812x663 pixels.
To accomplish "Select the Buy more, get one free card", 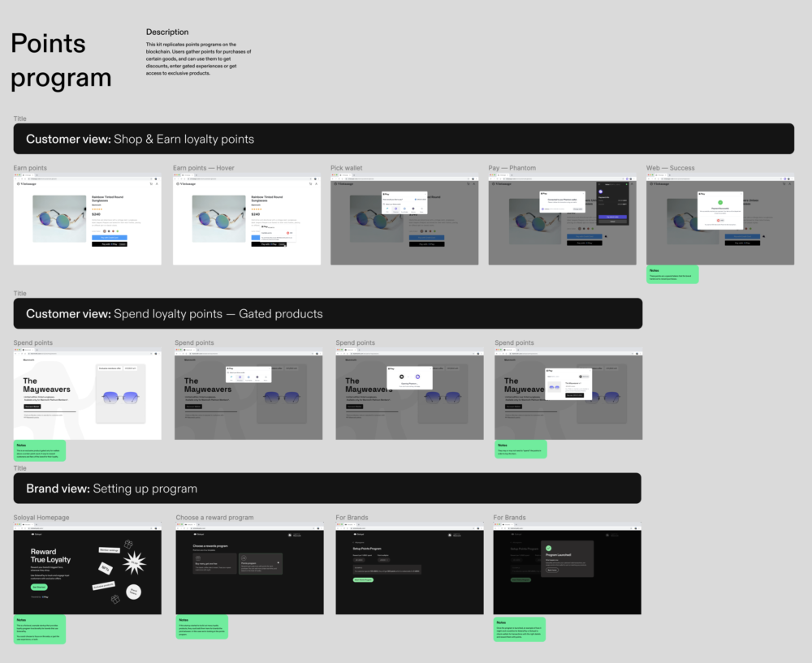I will click(214, 564).
